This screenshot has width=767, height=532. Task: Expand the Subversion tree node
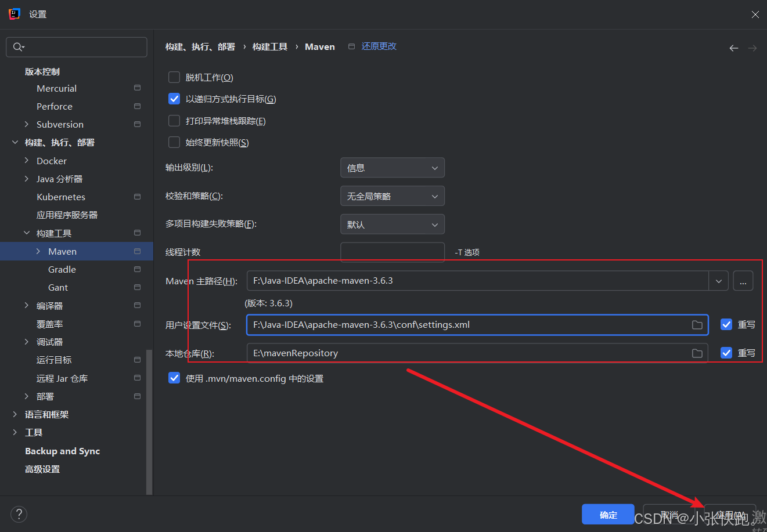[27, 124]
